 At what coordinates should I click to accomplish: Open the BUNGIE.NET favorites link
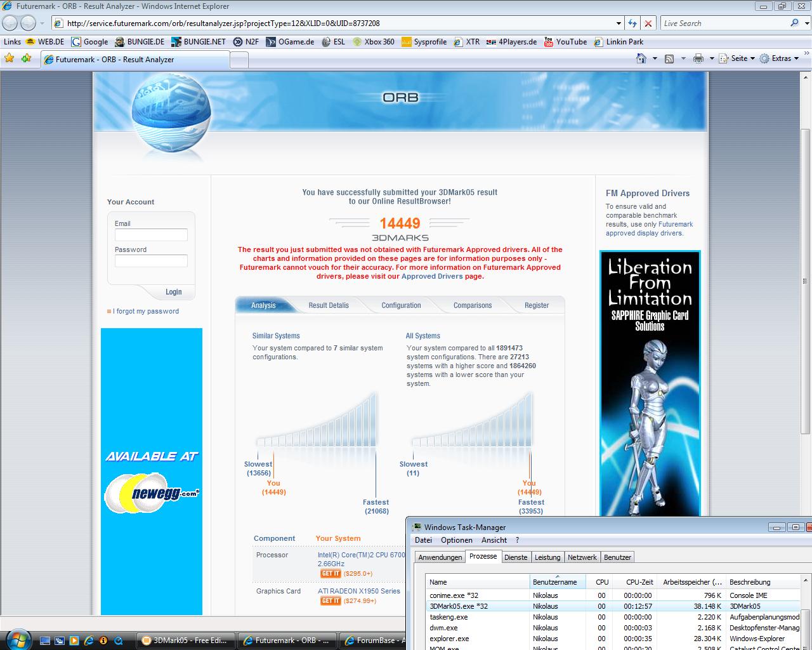pos(199,42)
